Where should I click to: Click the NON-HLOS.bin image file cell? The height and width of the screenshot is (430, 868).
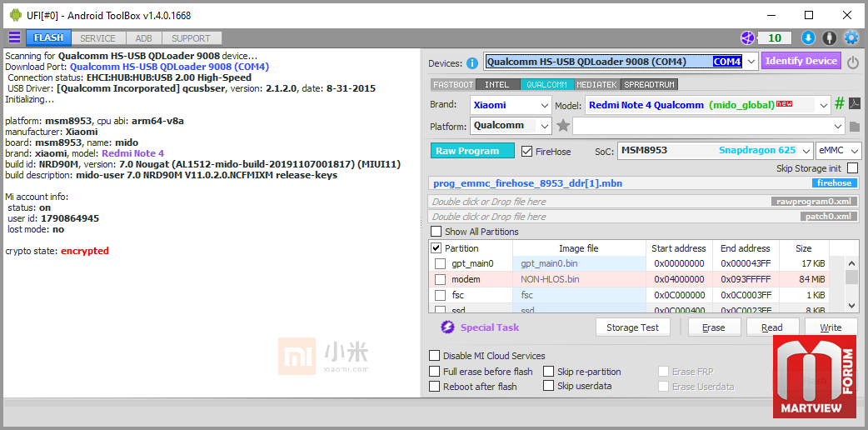[580, 279]
